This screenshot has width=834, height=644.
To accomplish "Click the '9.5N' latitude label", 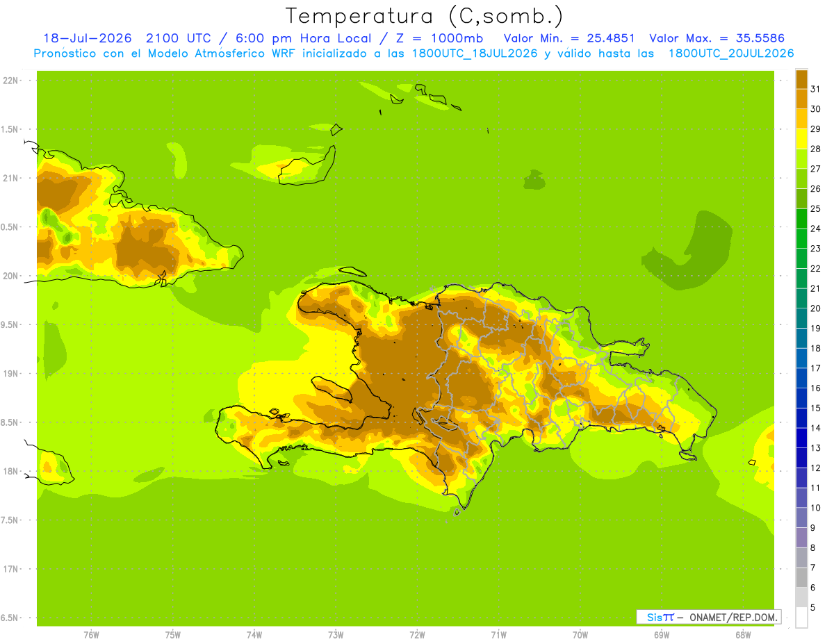I will tap(10, 324).
